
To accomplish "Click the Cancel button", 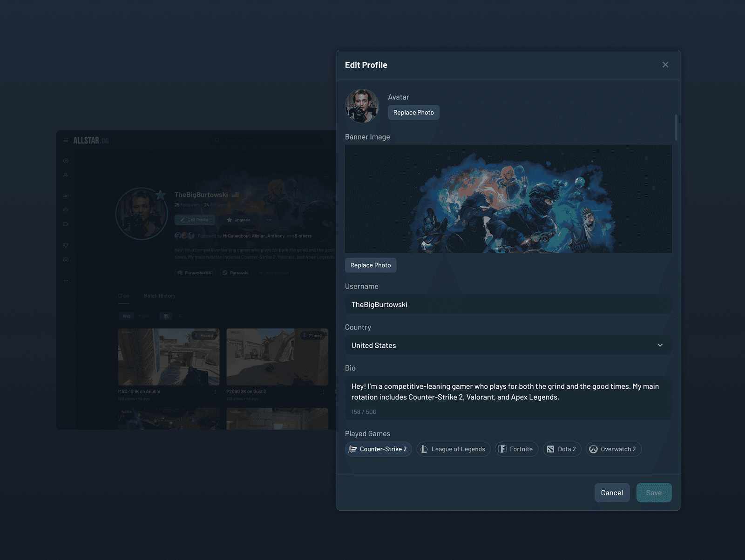I will click(612, 493).
